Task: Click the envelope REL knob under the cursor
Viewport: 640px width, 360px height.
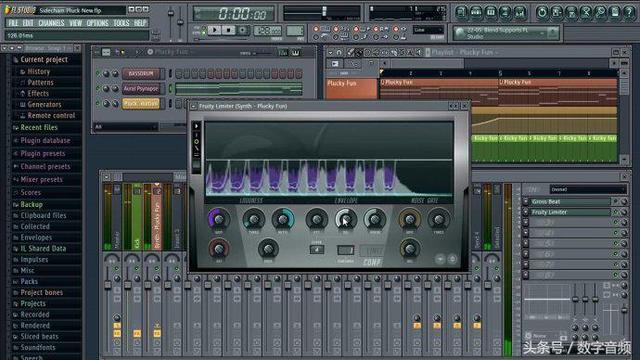Action: coord(346,219)
